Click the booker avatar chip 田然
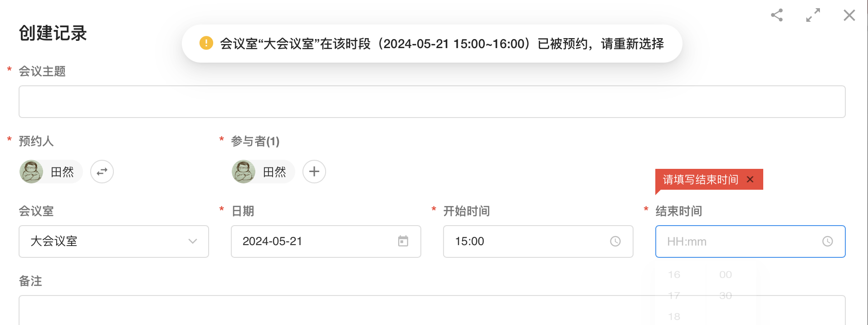The width and height of the screenshot is (868, 325). coord(51,172)
